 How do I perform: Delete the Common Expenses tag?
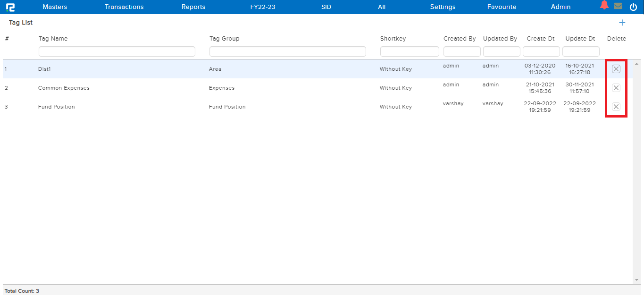[616, 88]
